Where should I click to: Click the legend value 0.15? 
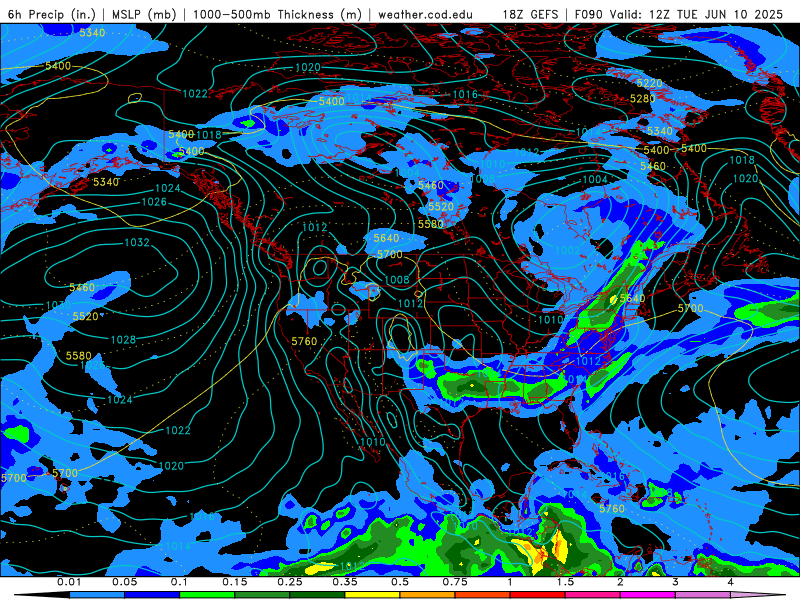235,582
